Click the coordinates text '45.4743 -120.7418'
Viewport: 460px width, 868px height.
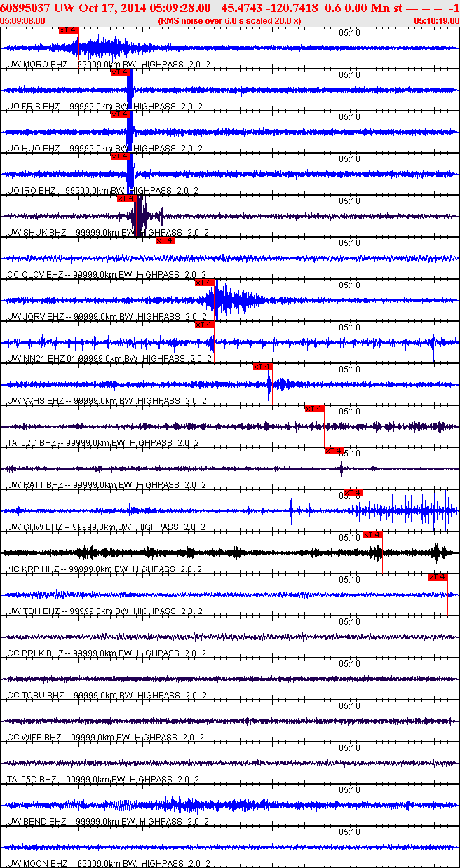[x=269, y=8]
